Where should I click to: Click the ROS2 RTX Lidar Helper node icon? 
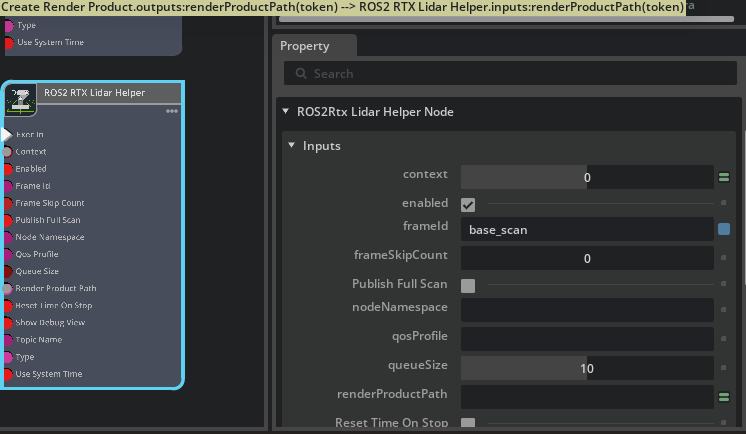coord(20,99)
